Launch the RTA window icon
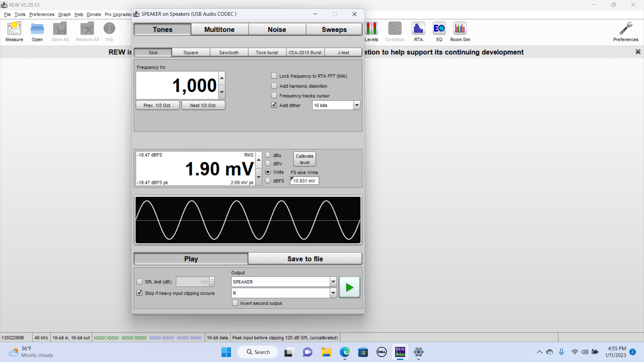This screenshot has width=644, height=362. tap(418, 32)
